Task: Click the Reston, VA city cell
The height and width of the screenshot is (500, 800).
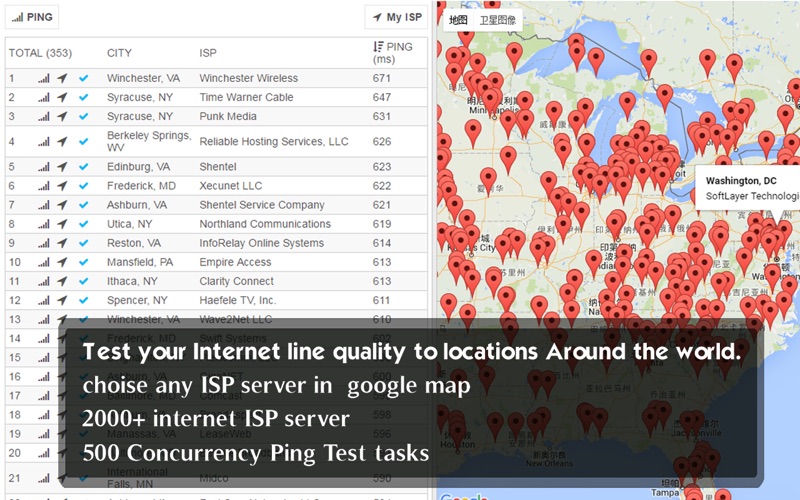Action: pos(134,243)
